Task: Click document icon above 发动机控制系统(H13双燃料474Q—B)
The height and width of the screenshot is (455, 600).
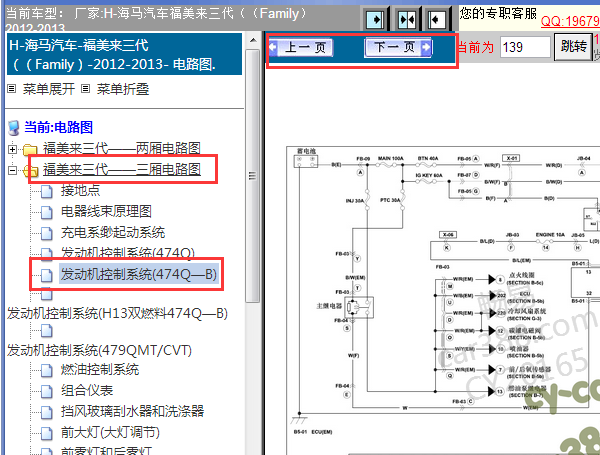Action: click(47, 294)
